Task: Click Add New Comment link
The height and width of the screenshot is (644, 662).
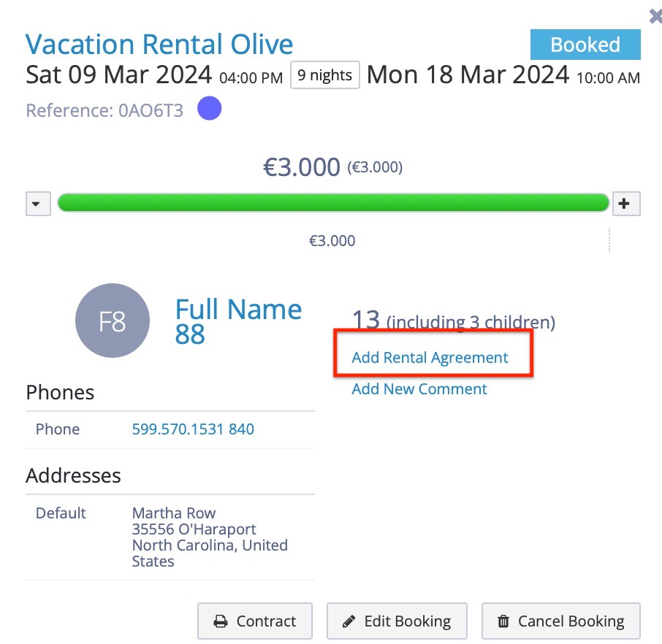Action: pyautogui.click(x=419, y=388)
